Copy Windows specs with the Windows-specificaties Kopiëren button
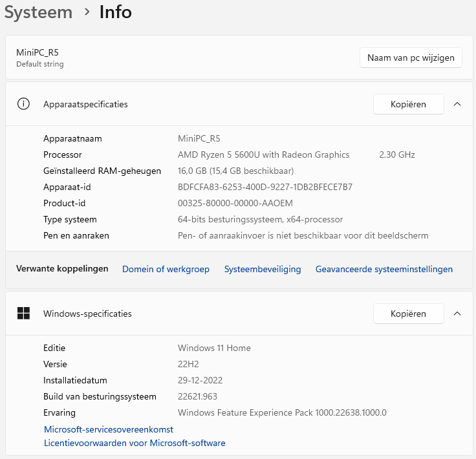476x459 pixels. coord(408,314)
